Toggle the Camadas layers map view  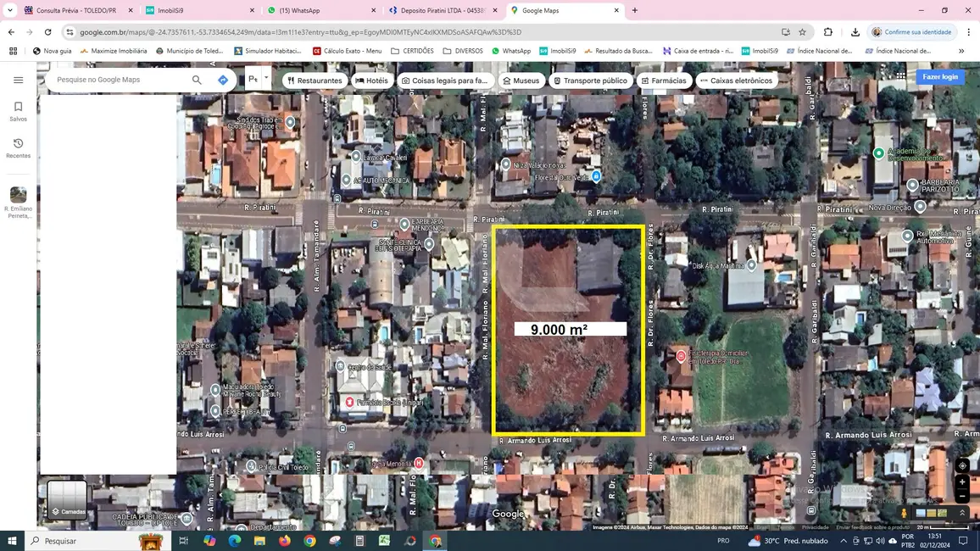point(67,499)
